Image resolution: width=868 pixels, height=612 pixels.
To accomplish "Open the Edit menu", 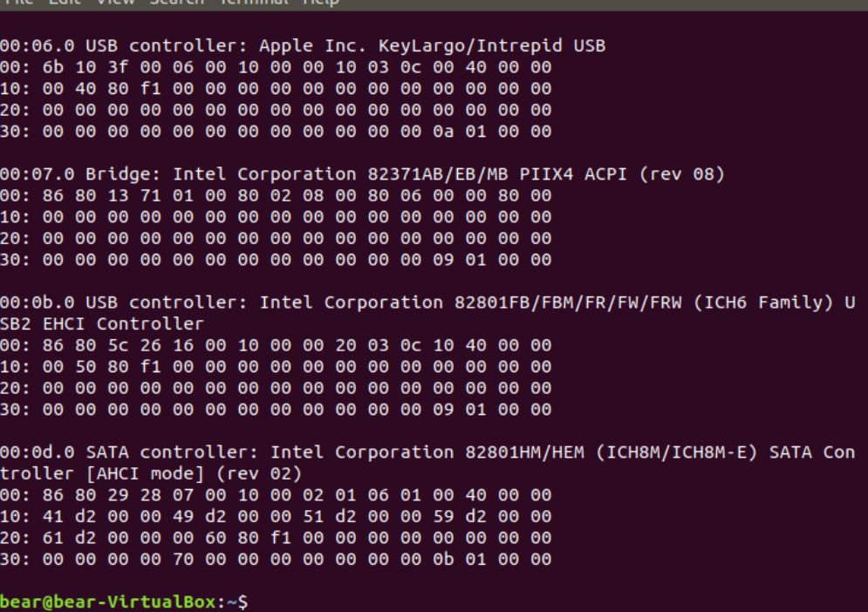I will click(65, 3).
